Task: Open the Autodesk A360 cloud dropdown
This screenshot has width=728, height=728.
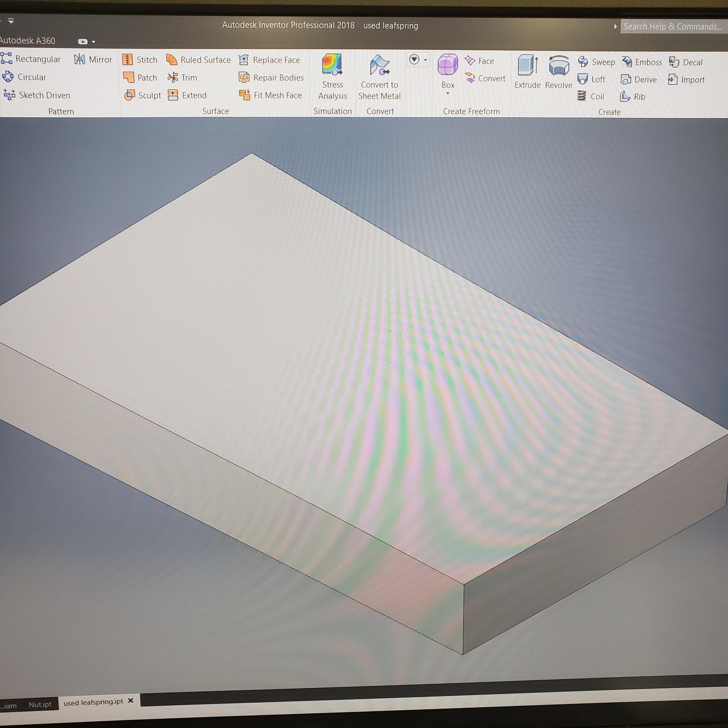Action: (93, 42)
